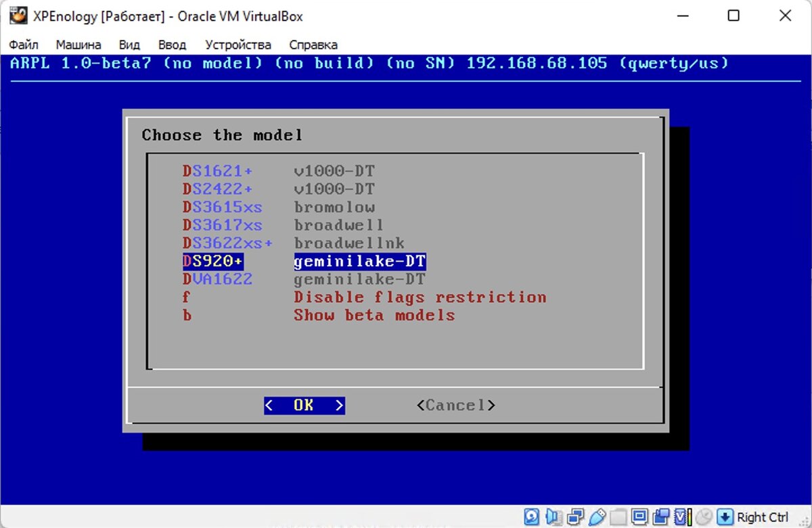Open the Устройства menu
The width and height of the screenshot is (812, 528).
click(x=238, y=45)
